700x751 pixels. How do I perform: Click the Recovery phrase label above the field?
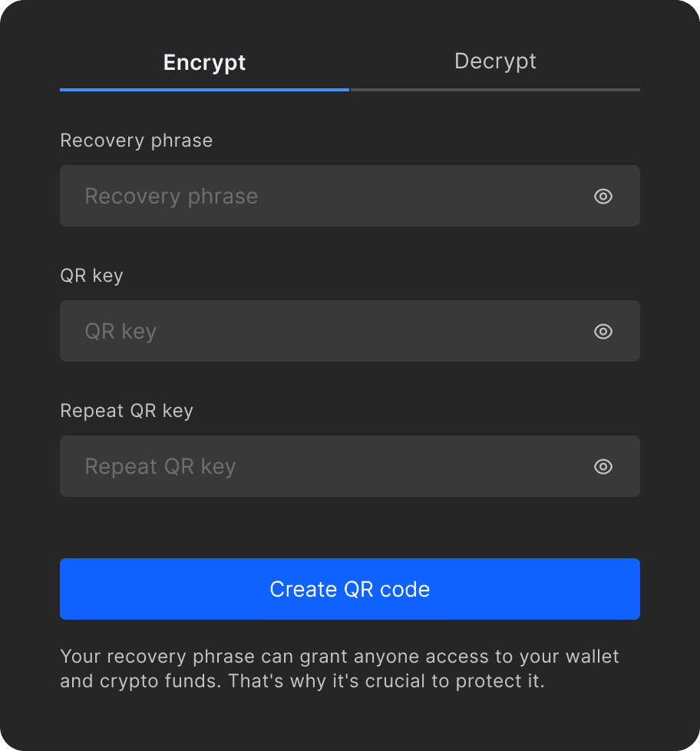pyautogui.click(x=136, y=141)
